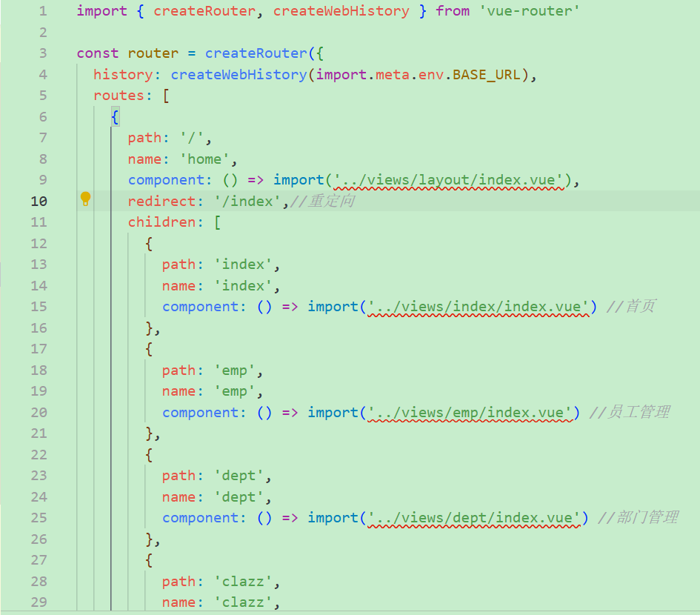Viewport: 700px width, 615px height.
Task: Click the router variable name
Action: 153,53
